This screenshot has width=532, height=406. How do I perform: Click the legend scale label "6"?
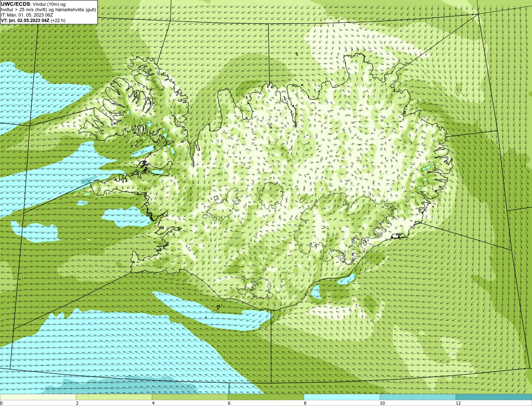229,403
